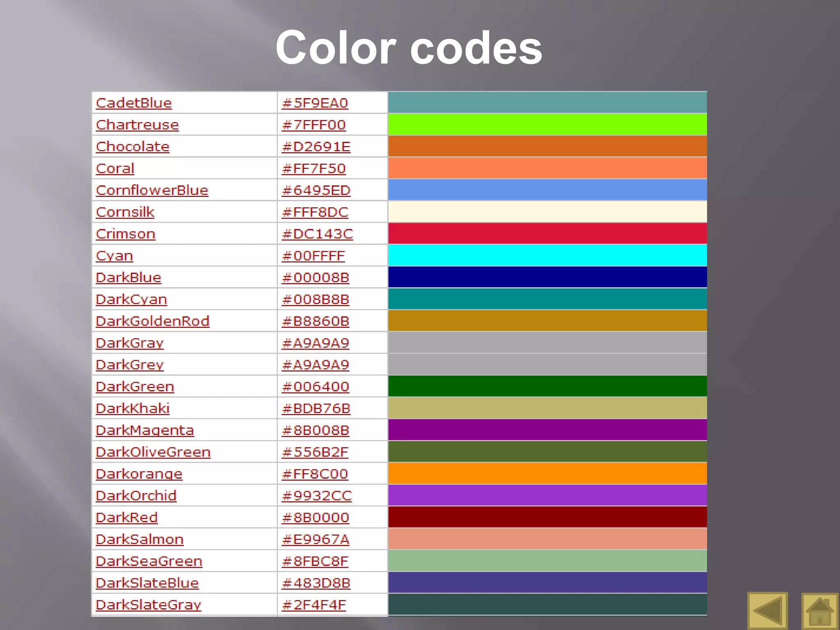Open the DarkCyan color link
This screenshot has height=630, width=840.
(131, 299)
